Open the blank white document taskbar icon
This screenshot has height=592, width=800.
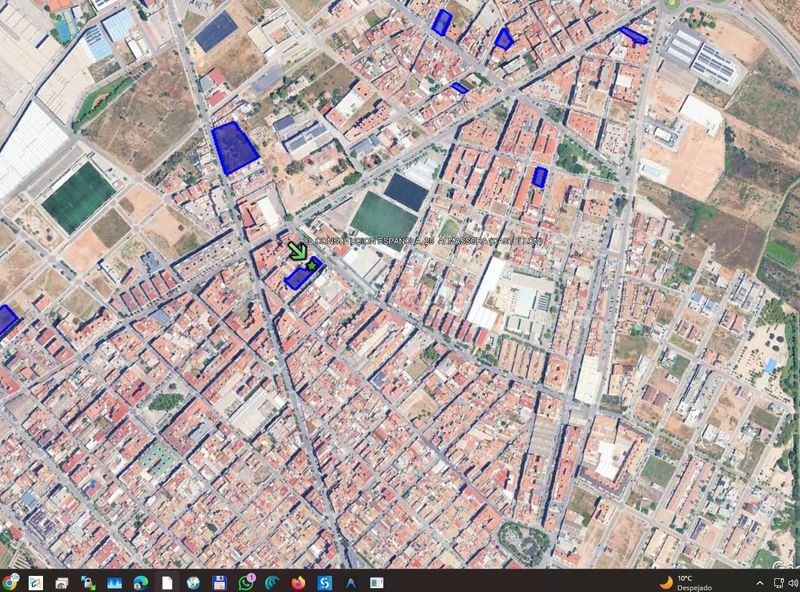click(167, 582)
